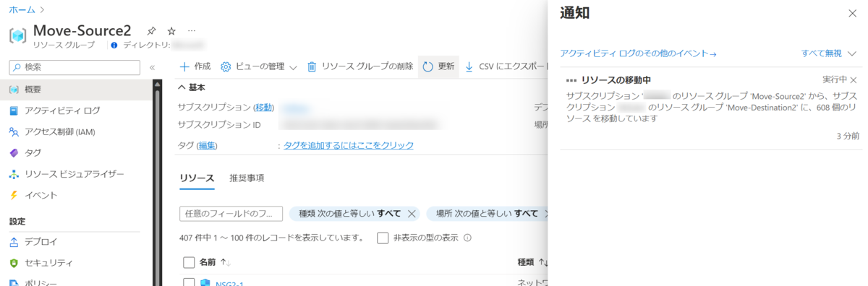Screen dimensions: 868x286
Task: Clear the 種類 filter with its X
Action: 412,214
